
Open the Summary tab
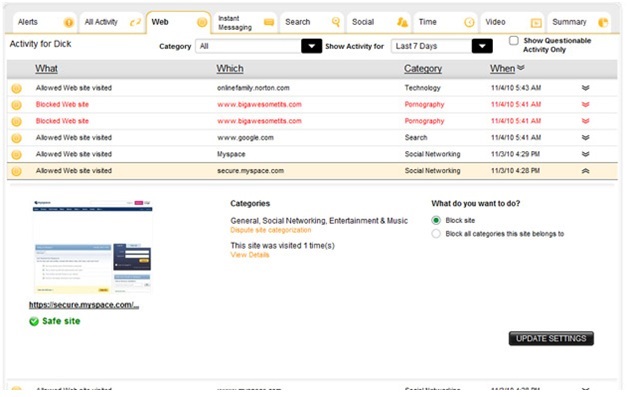[579, 22]
